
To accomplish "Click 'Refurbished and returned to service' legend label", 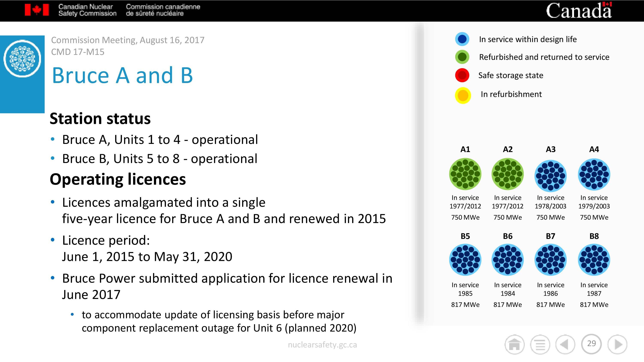I will click(x=544, y=57).
